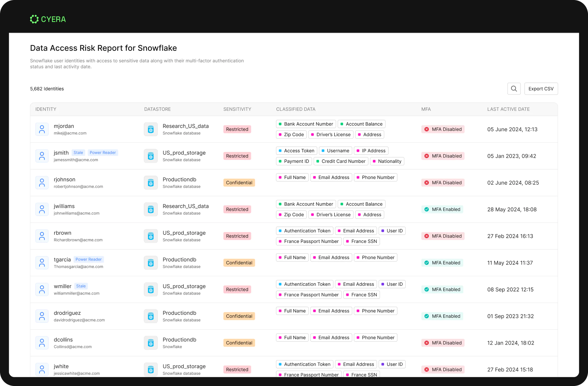Image resolution: width=588 pixels, height=386 pixels.
Task: Click the MFA Disabled status pill for rbrown
Action: pyautogui.click(x=443, y=236)
